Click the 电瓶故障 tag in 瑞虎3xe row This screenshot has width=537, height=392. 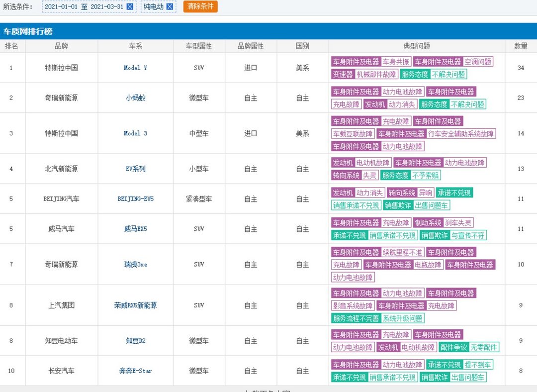click(x=429, y=265)
